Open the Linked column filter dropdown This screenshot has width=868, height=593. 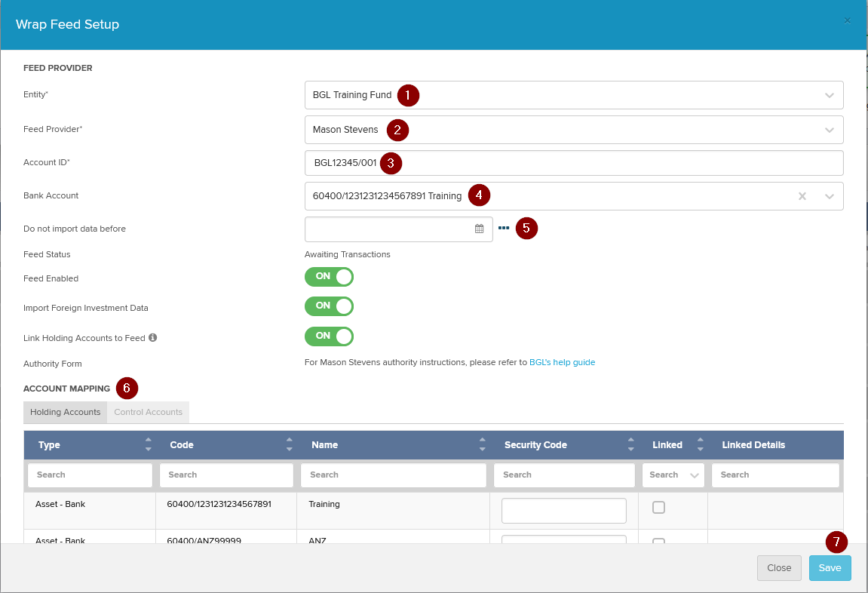click(673, 475)
